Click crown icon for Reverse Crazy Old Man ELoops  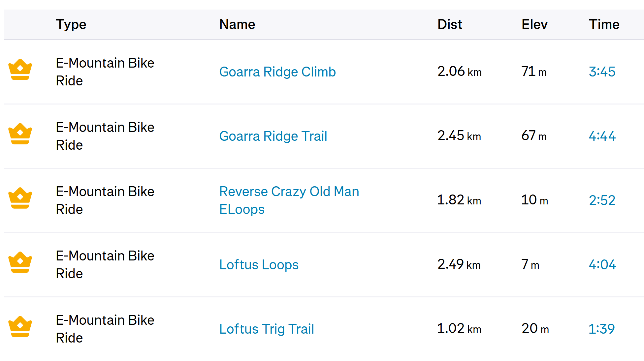click(x=20, y=198)
